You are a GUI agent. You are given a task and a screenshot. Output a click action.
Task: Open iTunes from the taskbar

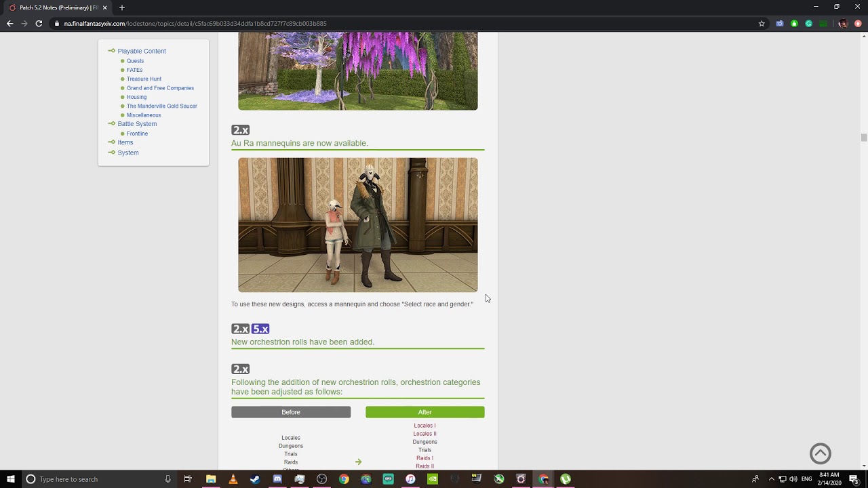(x=410, y=479)
